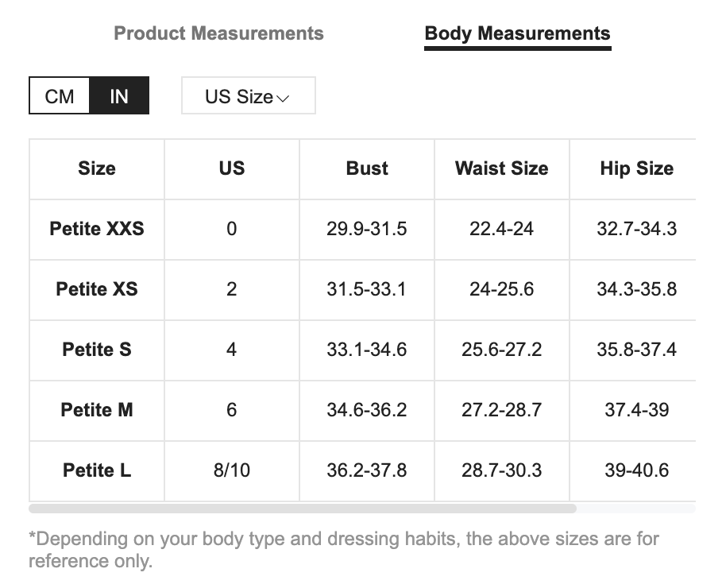Click the US column header
The height and width of the screenshot is (588, 726).
click(232, 168)
